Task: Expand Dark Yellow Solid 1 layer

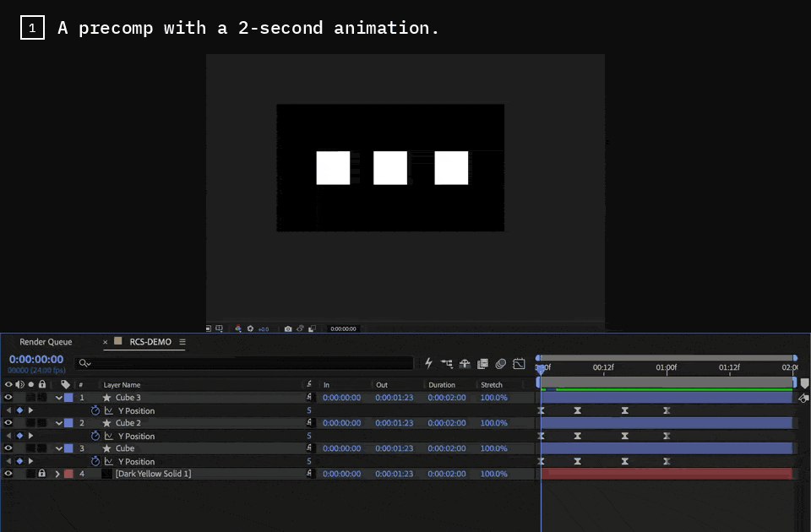Action: point(57,474)
